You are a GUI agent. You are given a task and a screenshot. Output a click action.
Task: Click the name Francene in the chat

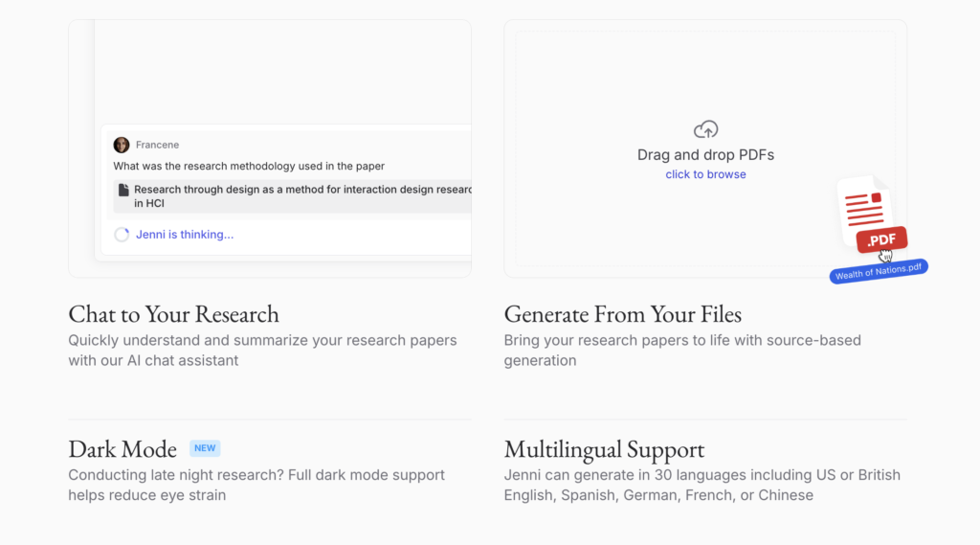click(158, 145)
